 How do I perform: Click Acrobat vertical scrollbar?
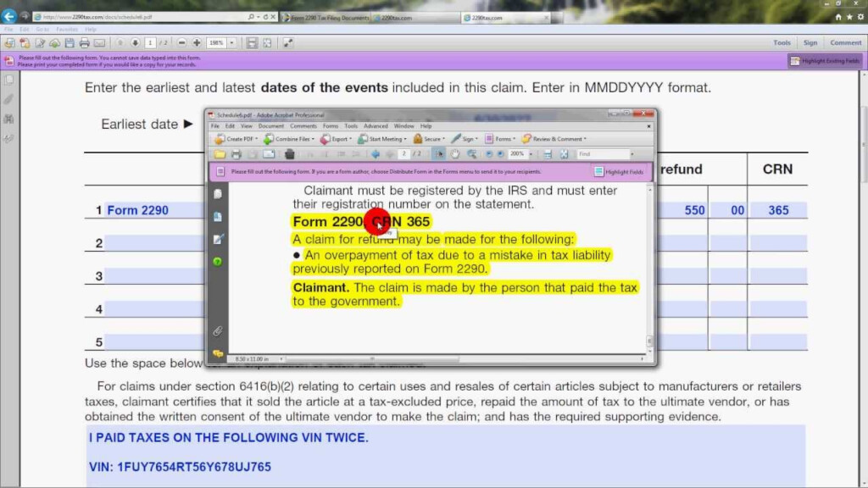tap(649, 341)
